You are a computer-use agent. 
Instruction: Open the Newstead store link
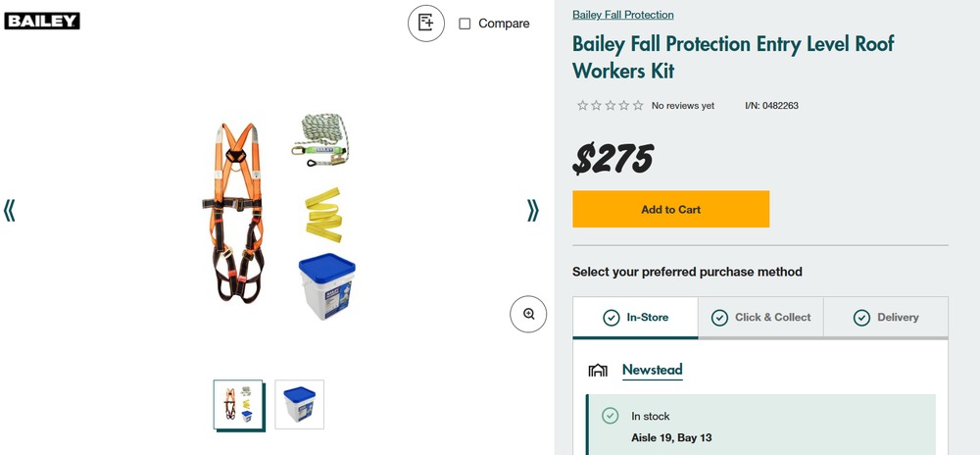652,371
